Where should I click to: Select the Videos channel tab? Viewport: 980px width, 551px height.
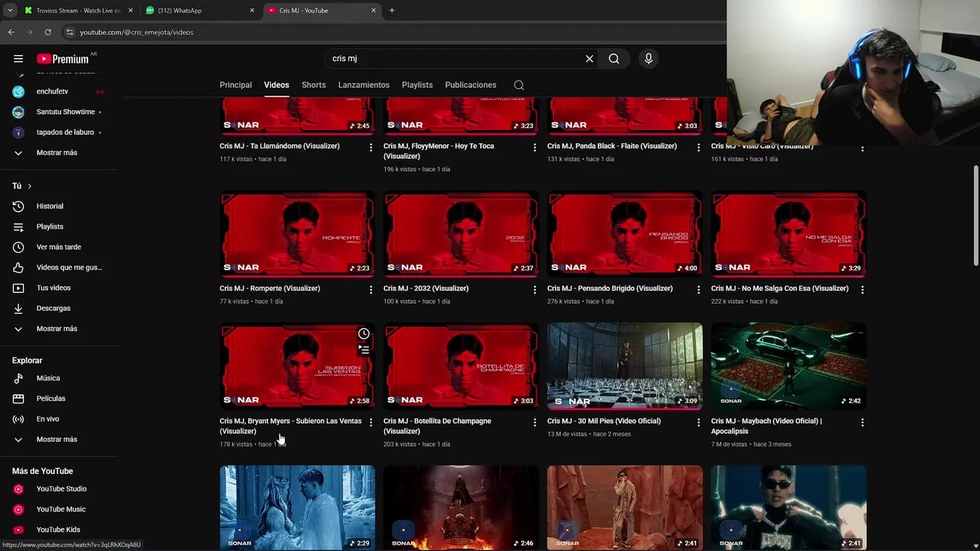(276, 85)
